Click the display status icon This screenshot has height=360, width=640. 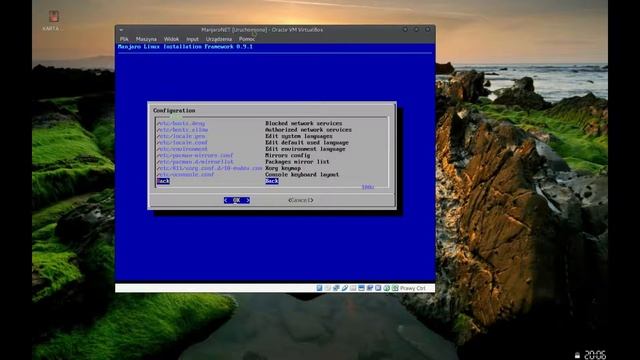click(x=361, y=288)
